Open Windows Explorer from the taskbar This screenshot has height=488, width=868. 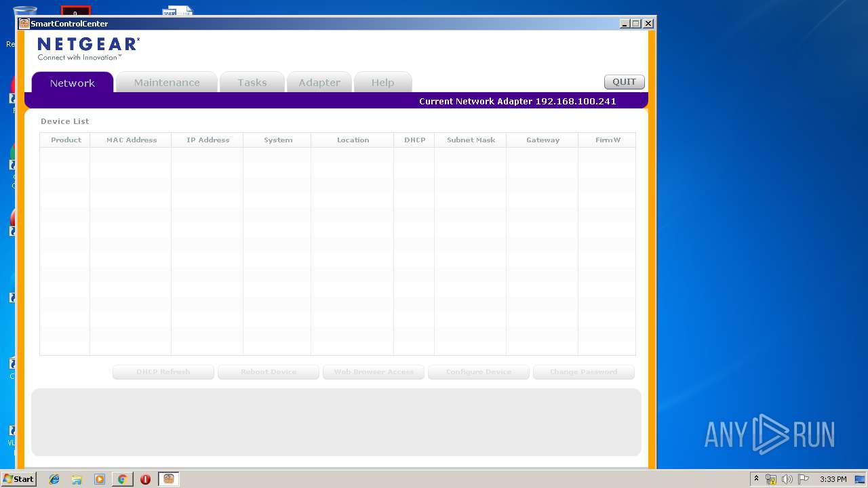[x=77, y=479]
